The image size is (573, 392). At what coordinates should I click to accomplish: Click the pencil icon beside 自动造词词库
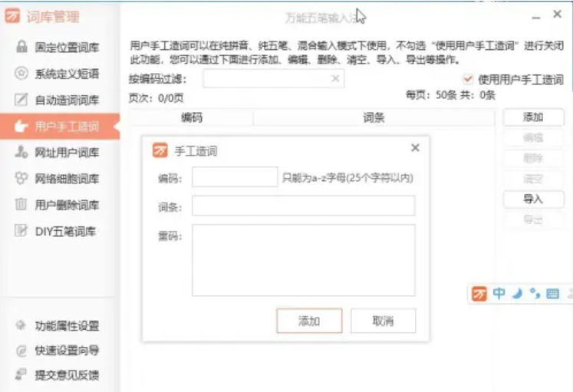tap(21, 100)
